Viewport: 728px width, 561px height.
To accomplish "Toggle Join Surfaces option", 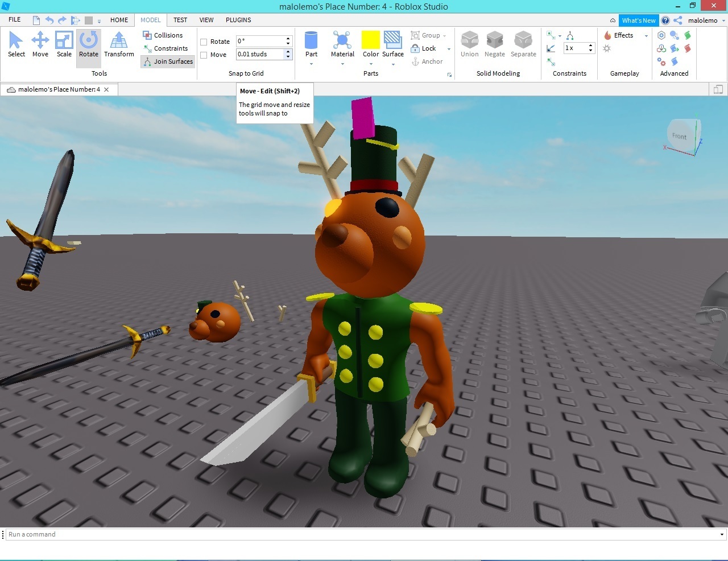I will click(x=168, y=61).
